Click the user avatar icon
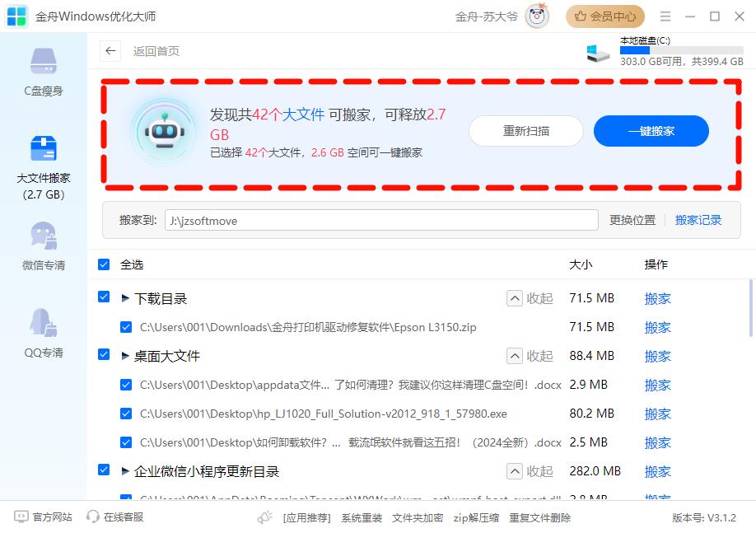 (537, 16)
